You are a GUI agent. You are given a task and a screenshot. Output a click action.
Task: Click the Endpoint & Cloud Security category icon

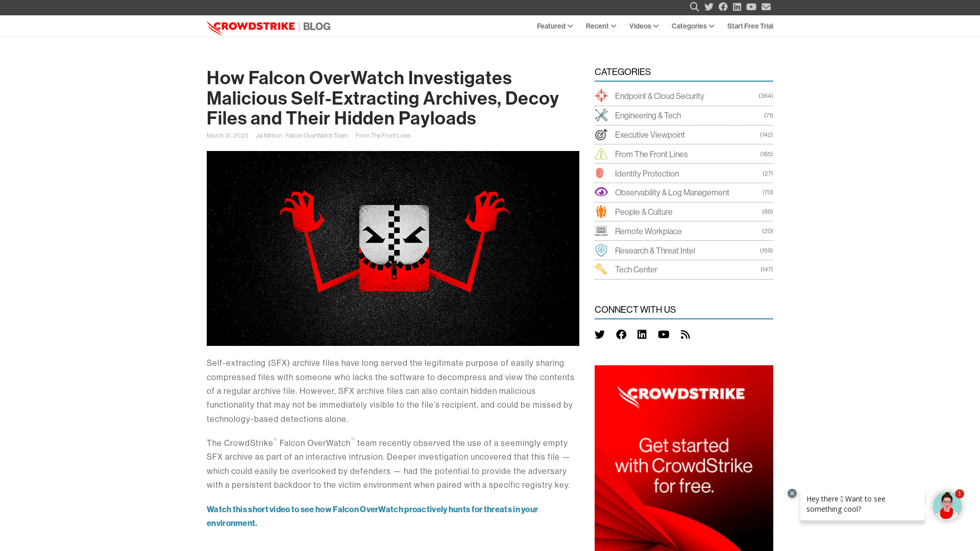click(601, 95)
